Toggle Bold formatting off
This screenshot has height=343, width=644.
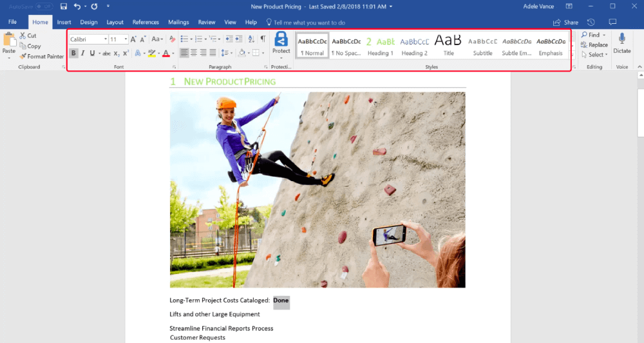tap(73, 53)
